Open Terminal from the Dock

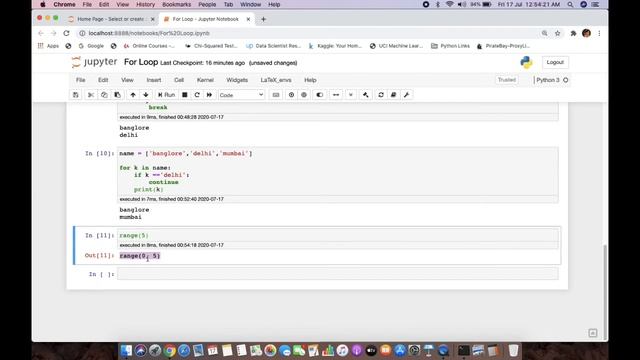(x=464, y=350)
